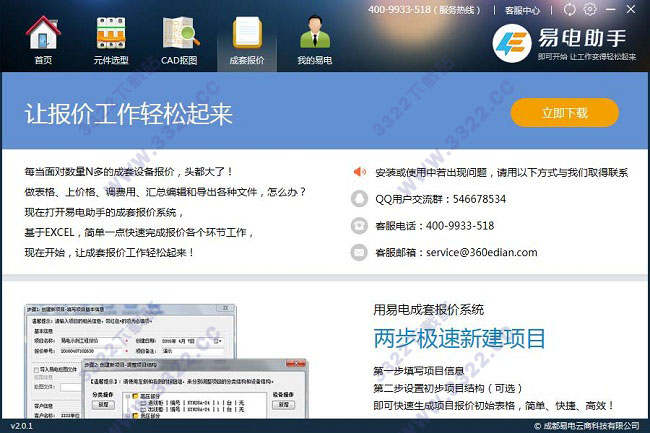This screenshot has width=650, height=433.
Task: Click the QQ group bell icon
Action: point(359,198)
